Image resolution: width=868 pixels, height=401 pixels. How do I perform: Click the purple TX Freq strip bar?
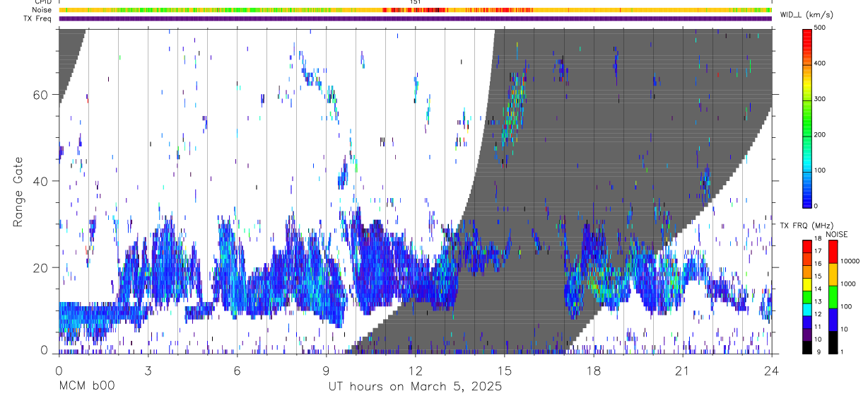pos(415,18)
